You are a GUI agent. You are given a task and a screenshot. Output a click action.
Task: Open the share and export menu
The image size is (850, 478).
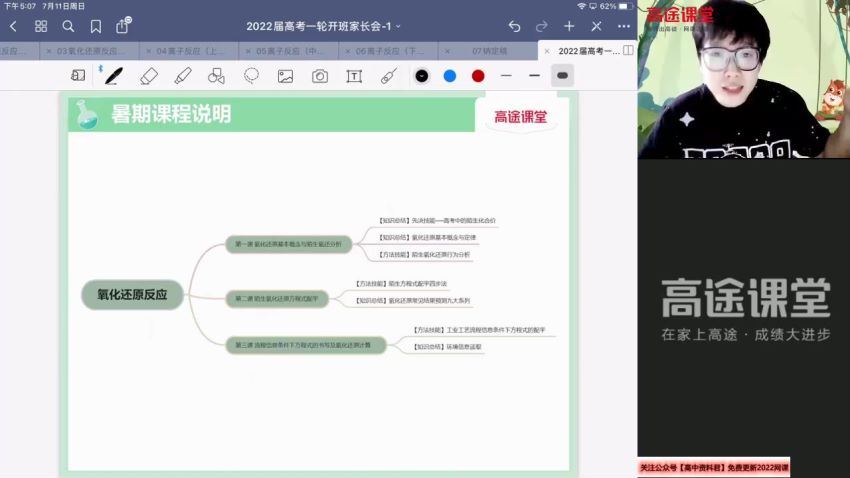[123, 25]
